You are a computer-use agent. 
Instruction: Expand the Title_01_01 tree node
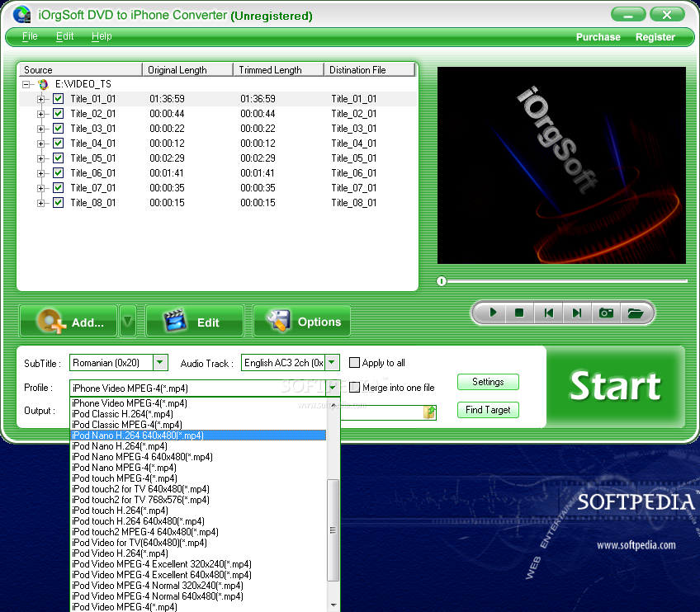[40, 99]
